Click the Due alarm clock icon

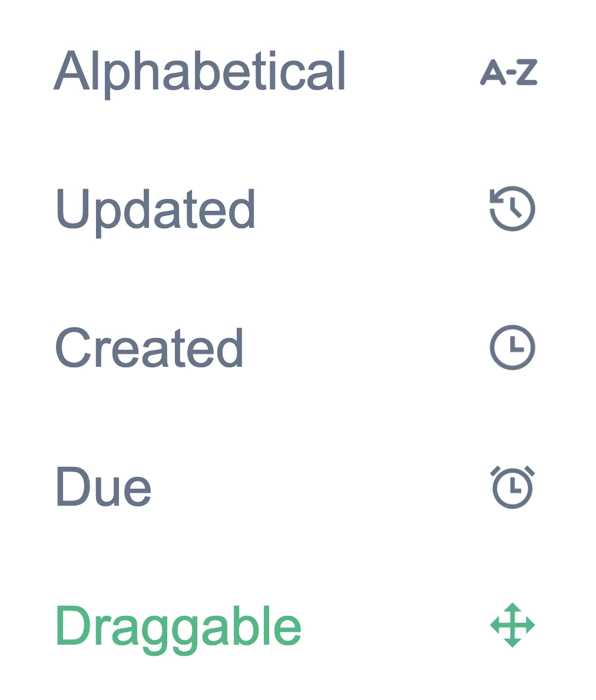point(512,487)
